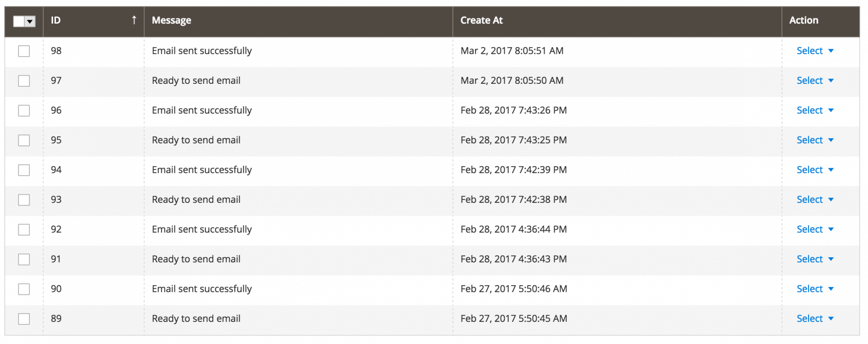This screenshot has height=344, width=868.
Task: Click the Action column header
Action: (x=804, y=20)
